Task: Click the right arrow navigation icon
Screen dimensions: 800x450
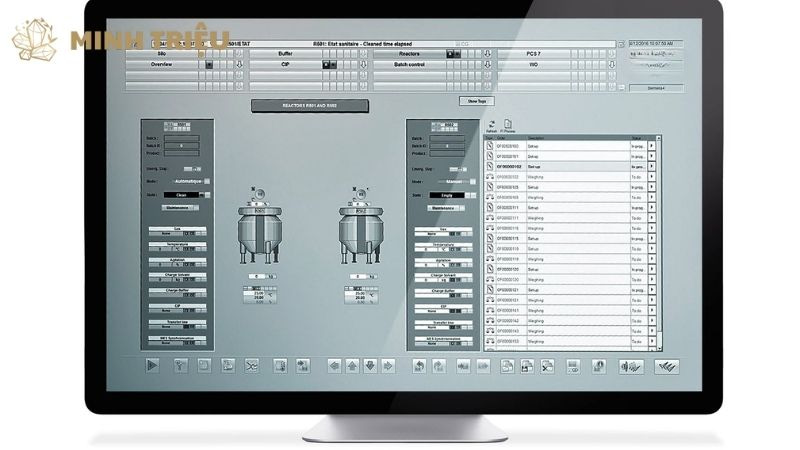Action: pos(388,366)
